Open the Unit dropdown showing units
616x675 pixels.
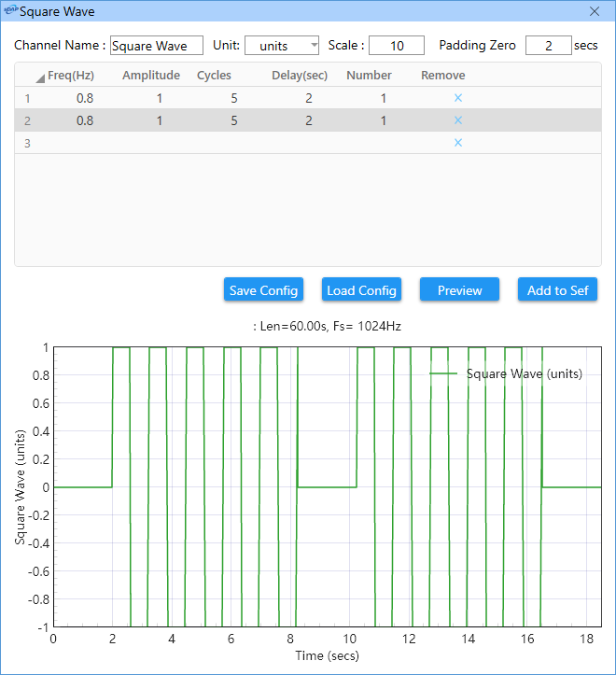coord(282,46)
